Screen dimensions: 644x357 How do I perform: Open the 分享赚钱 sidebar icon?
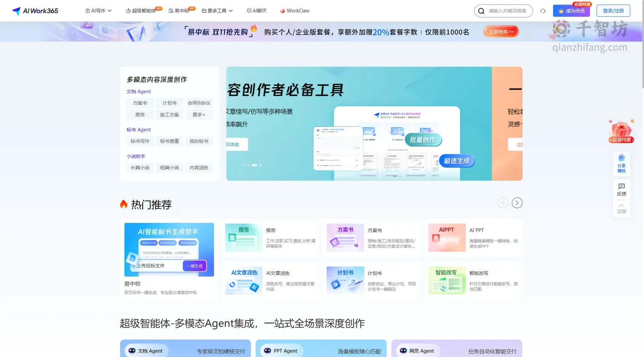click(621, 163)
